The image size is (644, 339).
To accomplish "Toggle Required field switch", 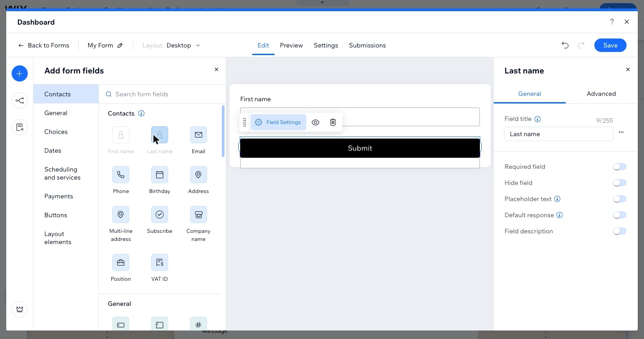I will (620, 167).
